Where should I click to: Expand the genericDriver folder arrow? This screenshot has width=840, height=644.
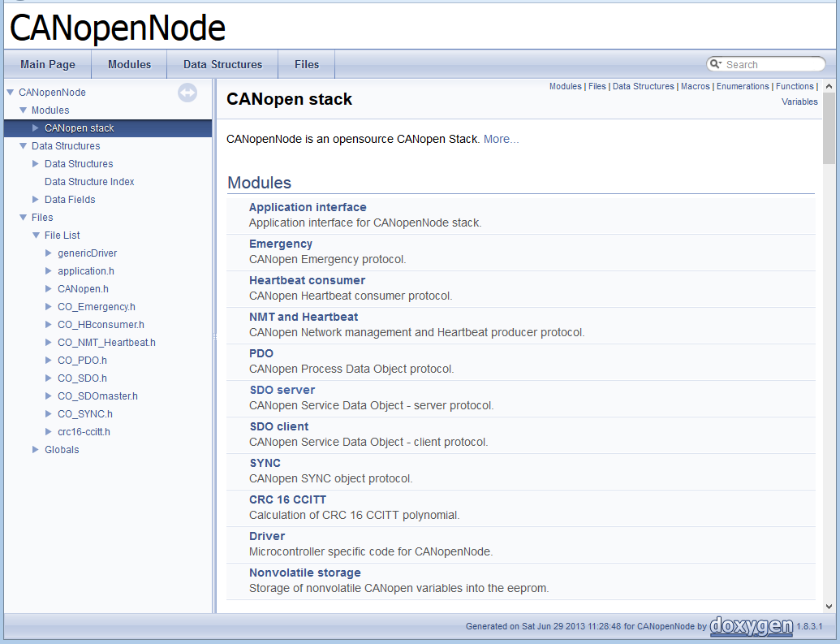click(48, 253)
